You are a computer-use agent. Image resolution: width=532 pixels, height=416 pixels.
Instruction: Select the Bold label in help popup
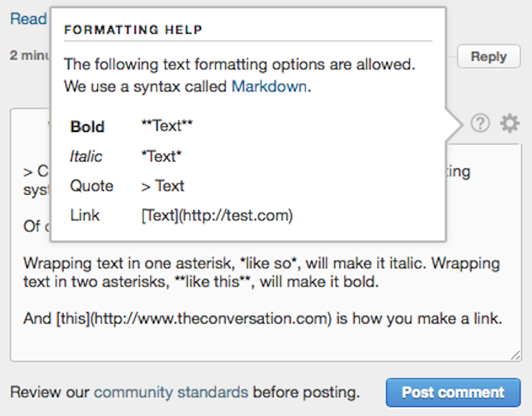pyautogui.click(x=87, y=127)
